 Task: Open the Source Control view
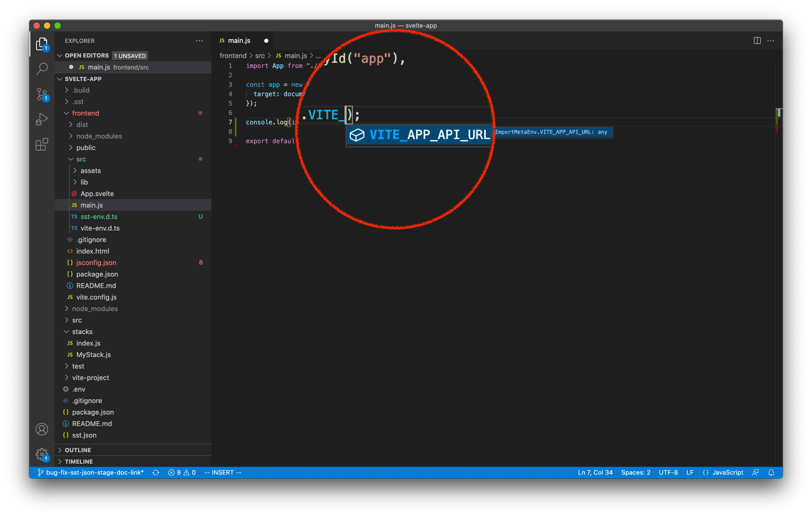click(42, 94)
